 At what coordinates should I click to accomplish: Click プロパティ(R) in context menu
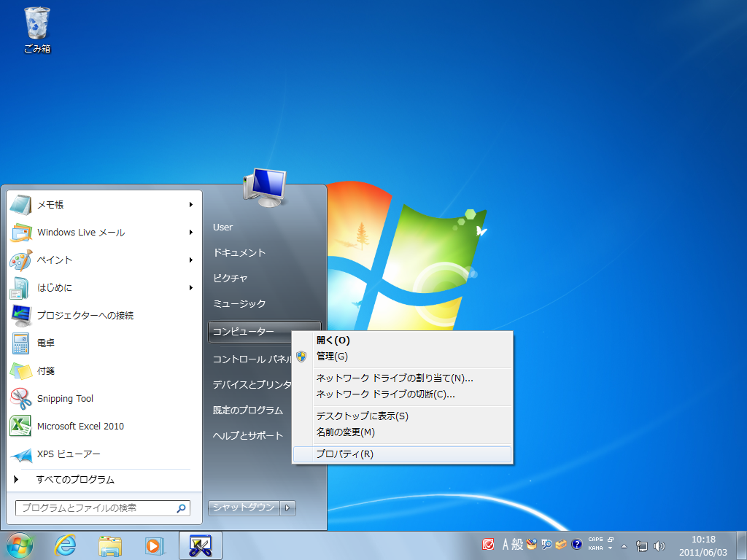403,454
